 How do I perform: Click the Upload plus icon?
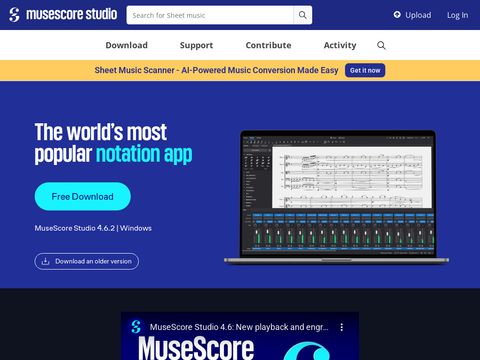pyautogui.click(x=397, y=15)
